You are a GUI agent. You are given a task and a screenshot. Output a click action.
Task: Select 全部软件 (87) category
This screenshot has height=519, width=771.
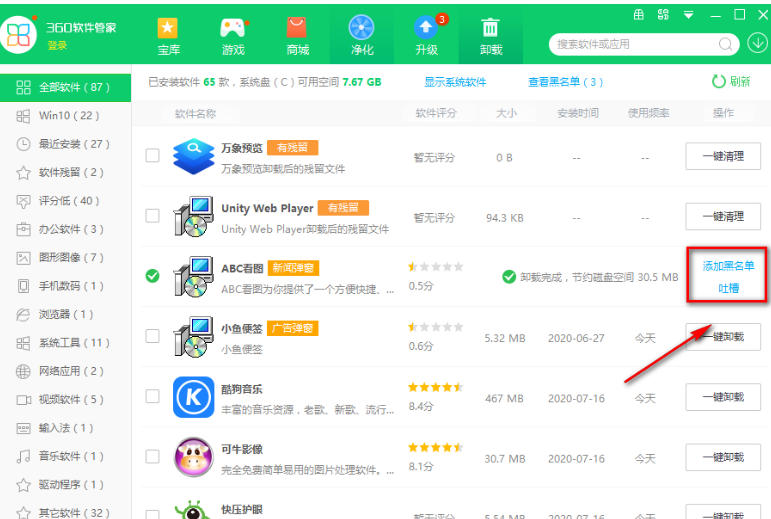[65, 87]
